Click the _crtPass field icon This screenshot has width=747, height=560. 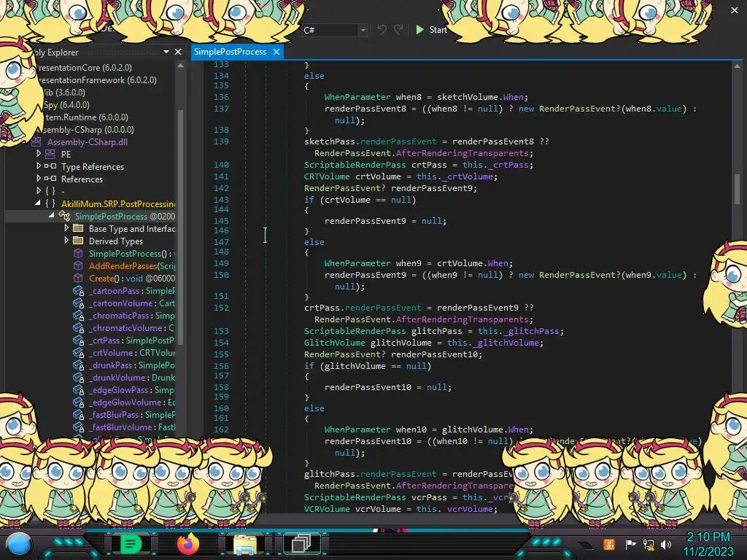coord(79,341)
